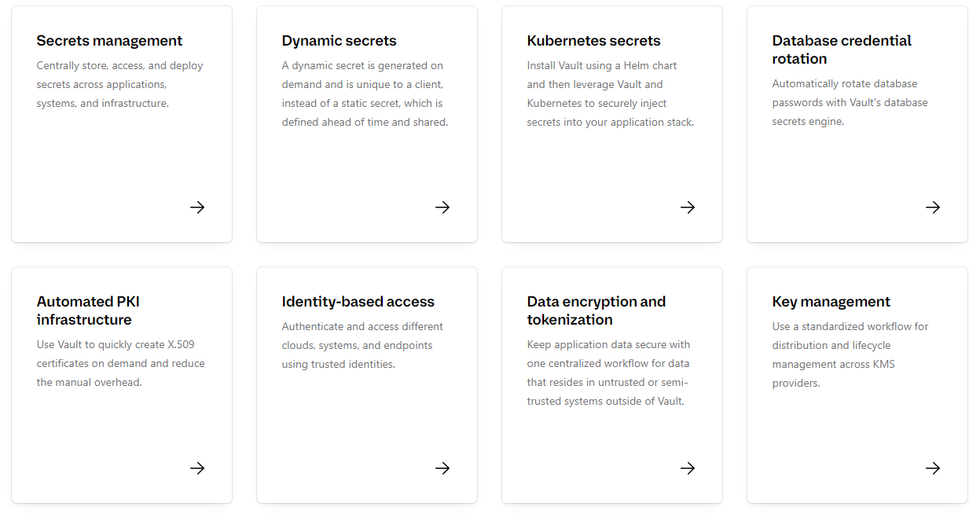Click the arrow on Key management card
Screen dimensions: 980x514
(x=933, y=468)
